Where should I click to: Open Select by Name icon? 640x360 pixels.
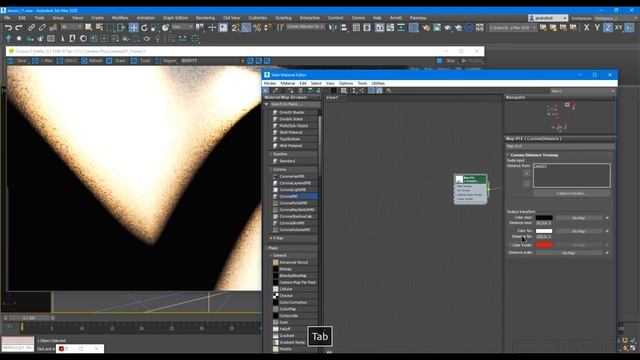click(99, 28)
